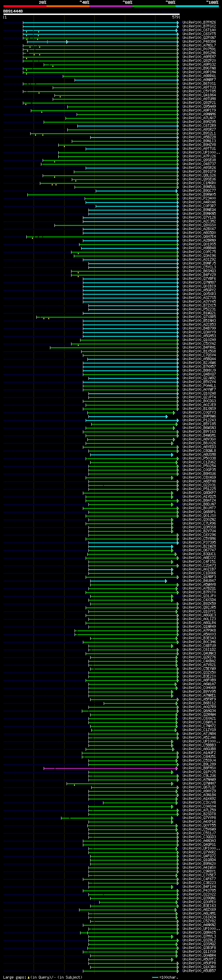Viewport: 222px width, 980px height.
Task: Select the UniRef100_P23400 label
Action: (x=199, y=198)
